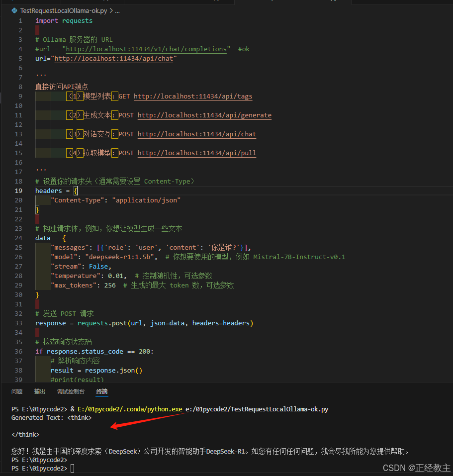Click the False value on the stream line
The width and height of the screenshot is (453, 476).
pos(98,267)
